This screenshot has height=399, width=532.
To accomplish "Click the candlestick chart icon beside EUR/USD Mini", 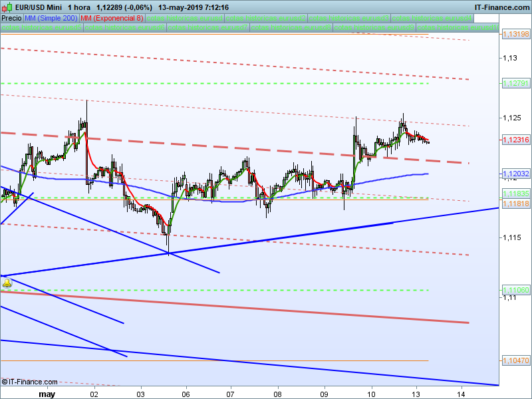I will click(7, 7).
